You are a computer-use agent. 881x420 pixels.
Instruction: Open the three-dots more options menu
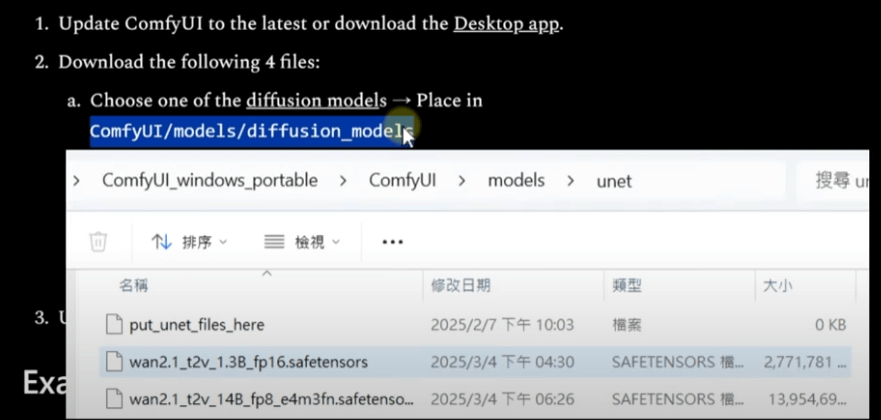[393, 242]
